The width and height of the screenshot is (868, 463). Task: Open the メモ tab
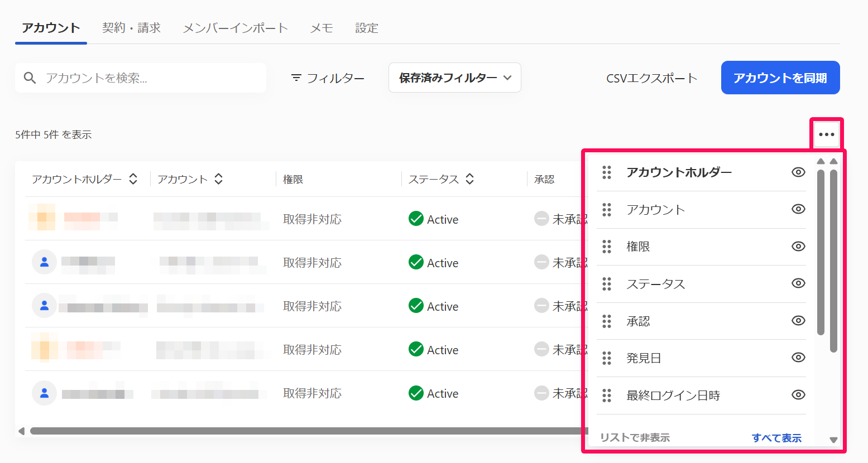[322, 28]
